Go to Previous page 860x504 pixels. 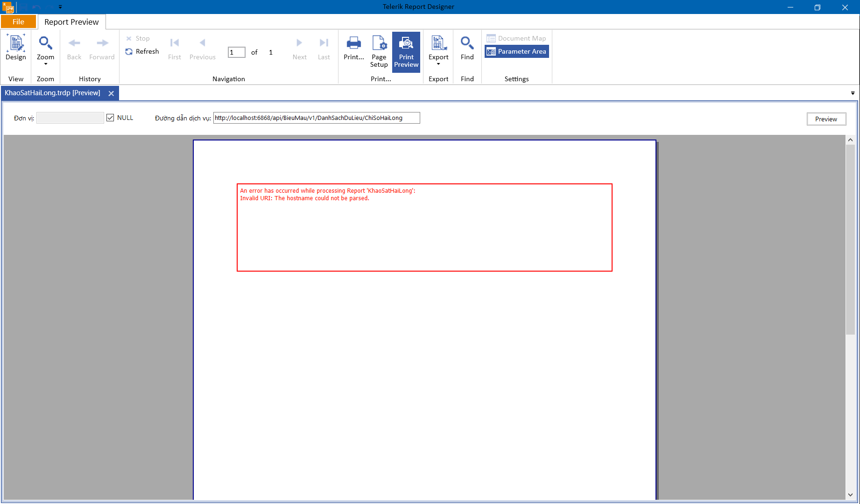[x=203, y=49]
